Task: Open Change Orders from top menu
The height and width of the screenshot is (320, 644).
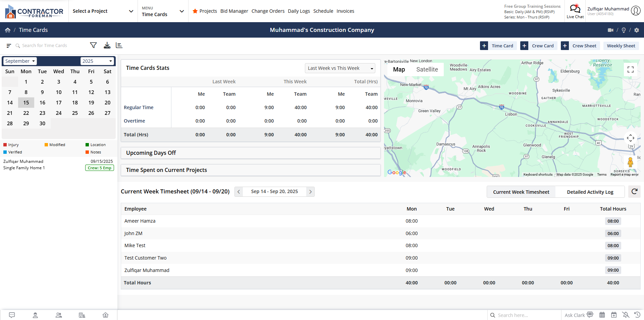Action: point(268,11)
